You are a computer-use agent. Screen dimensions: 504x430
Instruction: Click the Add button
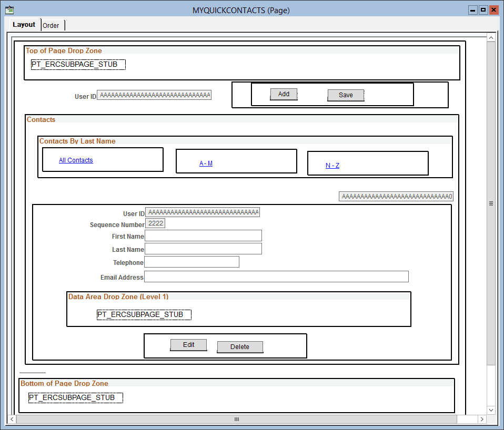click(284, 94)
